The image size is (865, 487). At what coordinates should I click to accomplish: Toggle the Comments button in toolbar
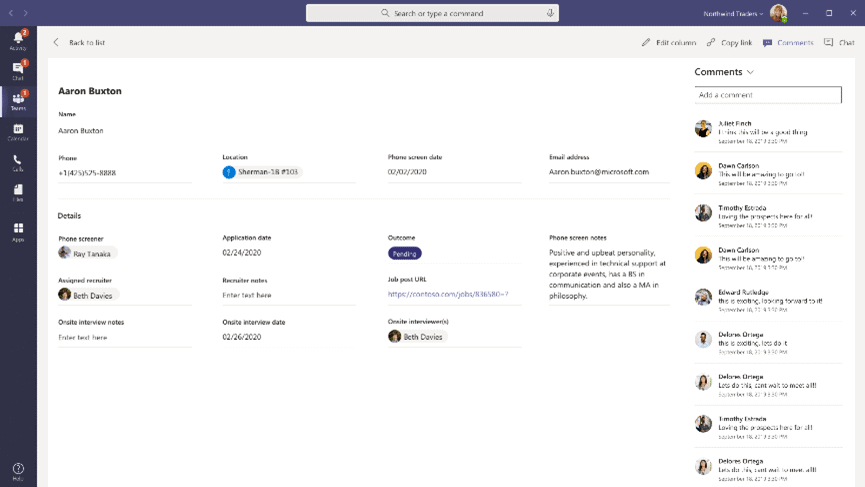point(788,42)
